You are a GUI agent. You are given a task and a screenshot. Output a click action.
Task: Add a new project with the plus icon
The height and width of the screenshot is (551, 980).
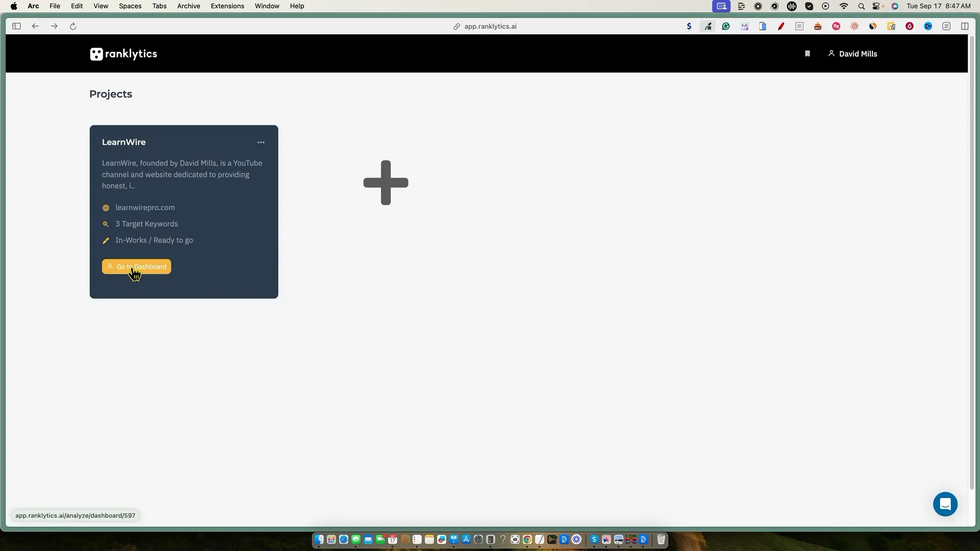[386, 183]
